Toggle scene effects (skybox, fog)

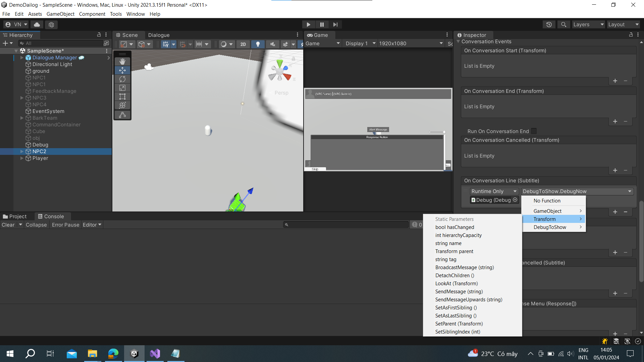tap(285, 44)
